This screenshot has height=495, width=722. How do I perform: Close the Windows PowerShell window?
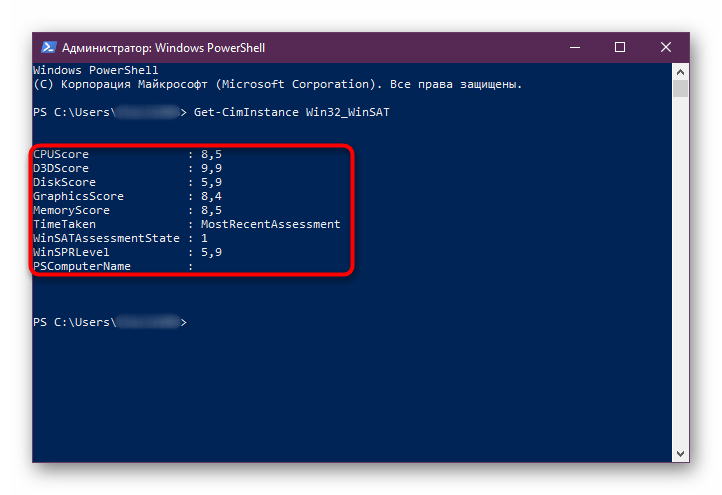665,47
